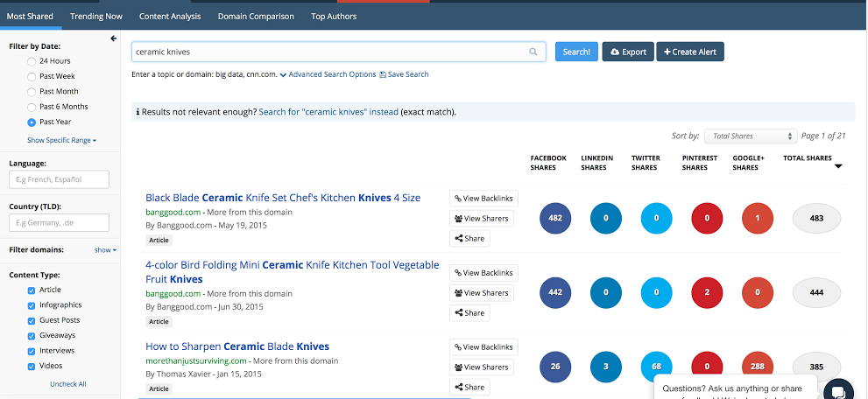Collapse the filter sidebar with arrow icon
The image size is (868, 399).
(x=113, y=38)
